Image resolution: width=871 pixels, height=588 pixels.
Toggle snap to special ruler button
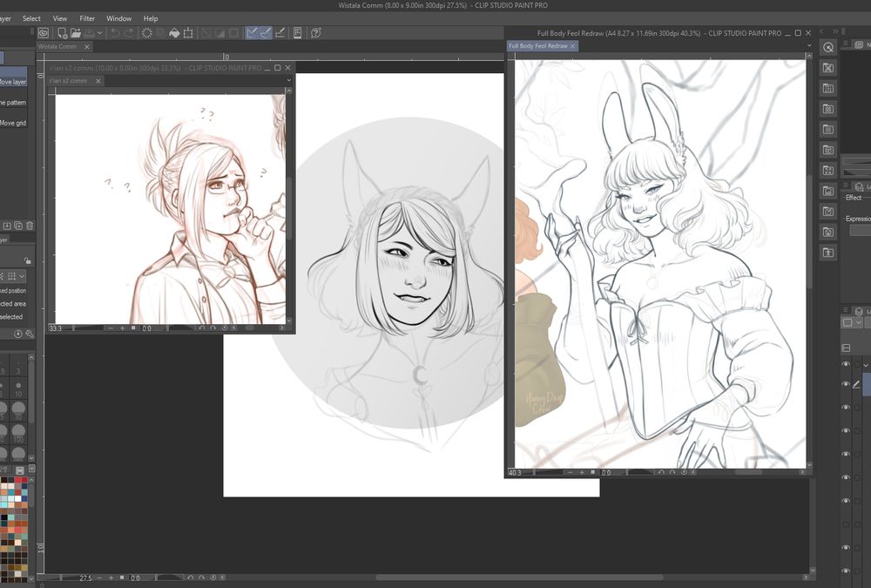[267, 33]
